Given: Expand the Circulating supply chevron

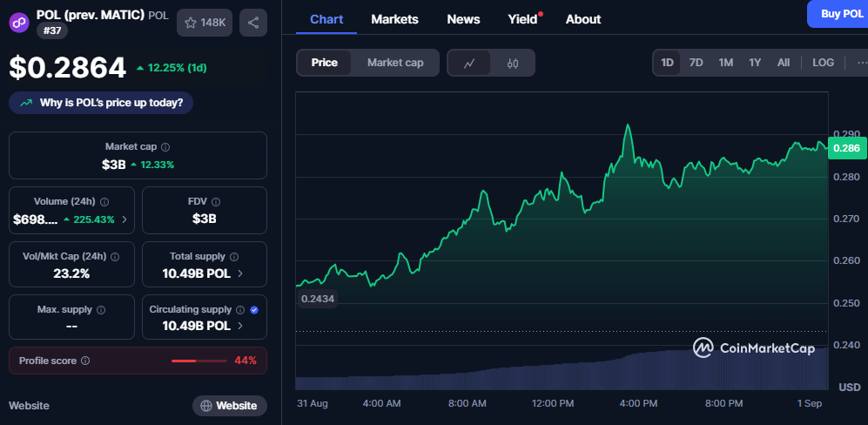Looking at the screenshot, I should click(x=240, y=326).
